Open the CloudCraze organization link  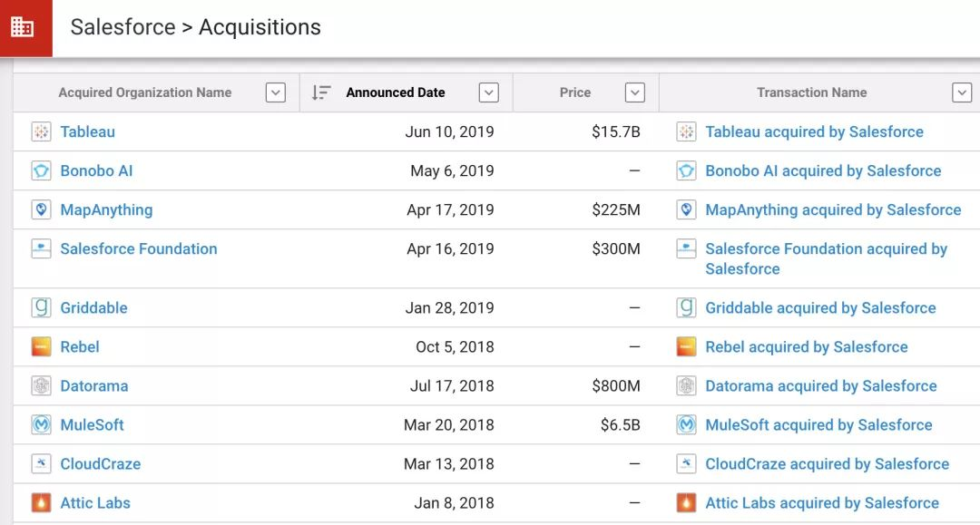[100, 463]
